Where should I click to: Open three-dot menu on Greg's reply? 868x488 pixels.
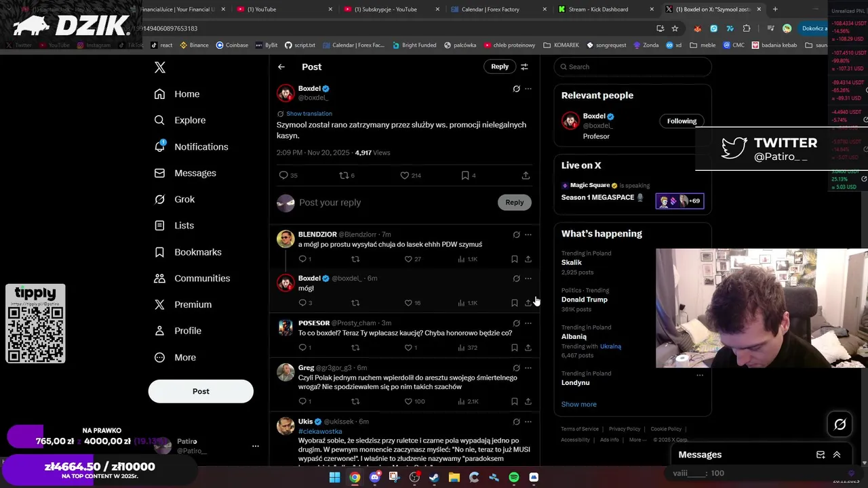[528, 368]
